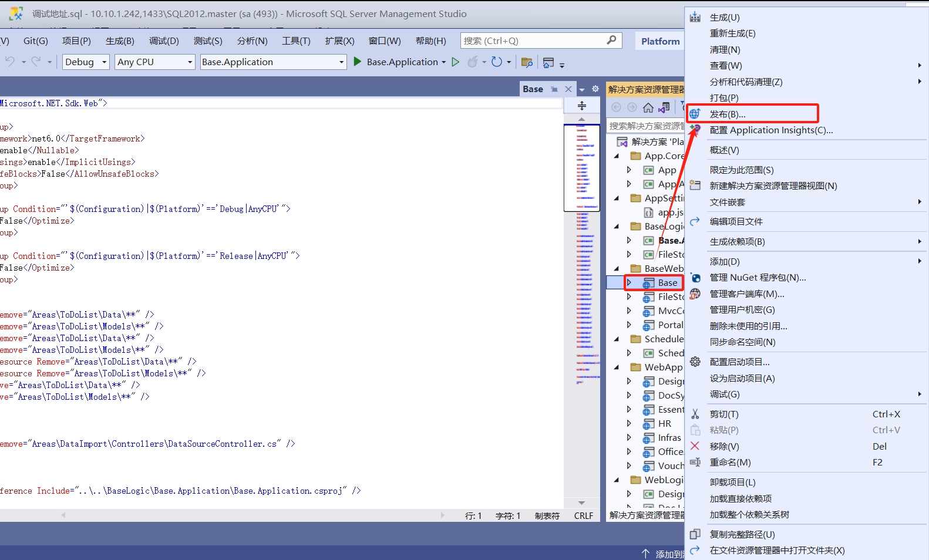Image resolution: width=929 pixels, height=560 pixels.
Task: Click the Manage NuGet Packages icon
Action: (695, 277)
